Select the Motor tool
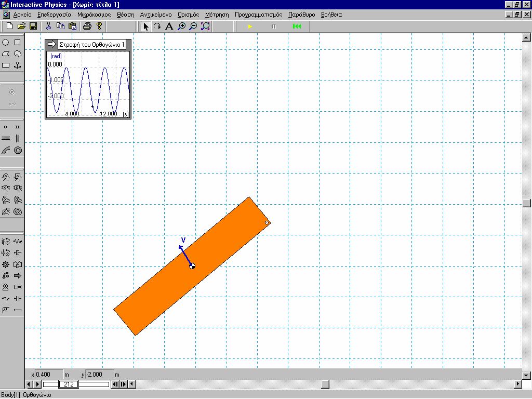Image resolution: width=532 pixels, height=399 pixels. click(x=6, y=287)
